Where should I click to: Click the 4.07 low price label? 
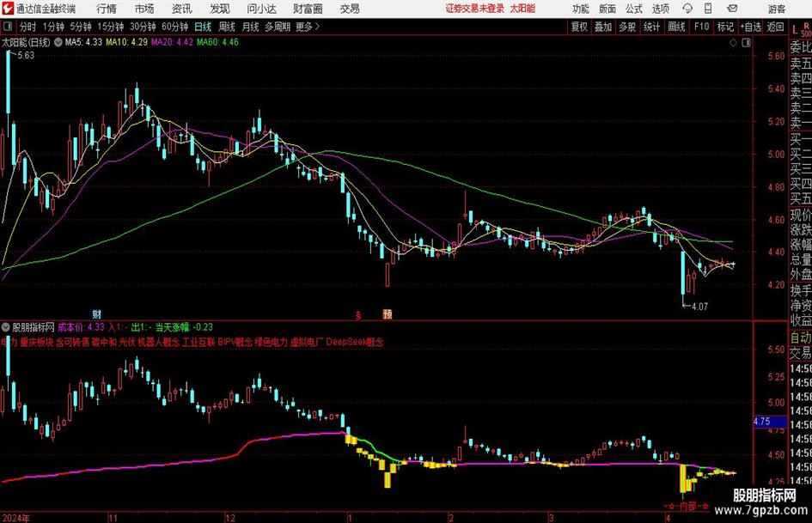(x=699, y=307)
